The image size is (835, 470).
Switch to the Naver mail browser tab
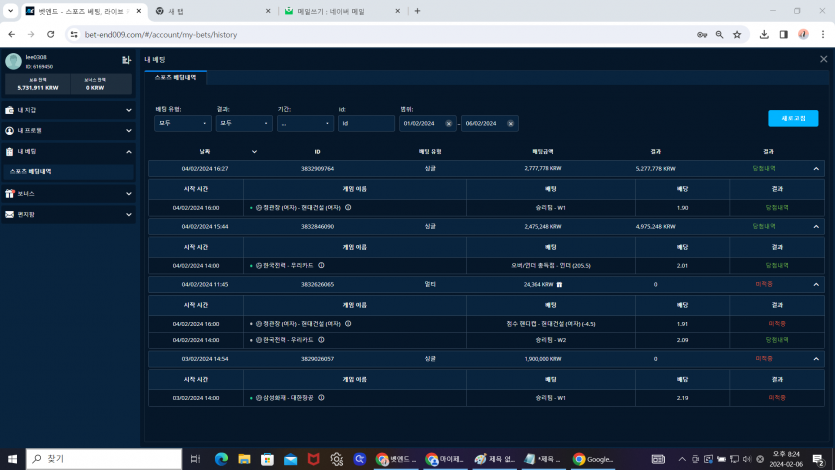coord(343,11)
